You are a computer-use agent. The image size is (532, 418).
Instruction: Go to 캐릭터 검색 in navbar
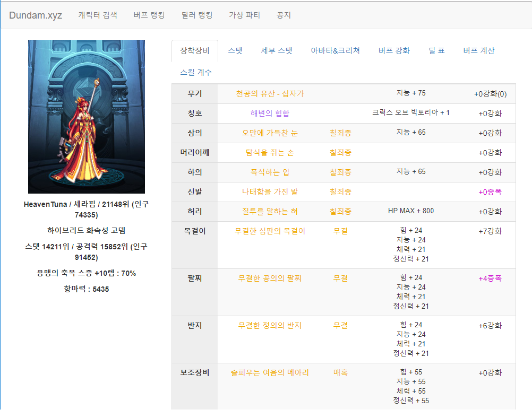[98, 15]
